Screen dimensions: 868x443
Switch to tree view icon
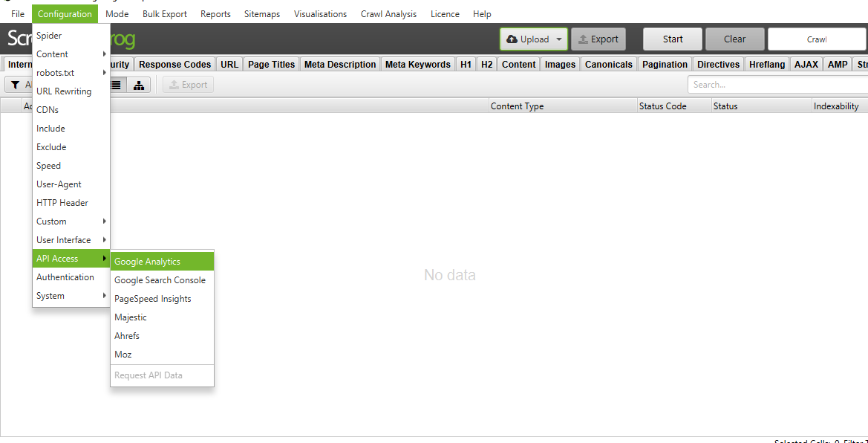click(x=139, y=85)
